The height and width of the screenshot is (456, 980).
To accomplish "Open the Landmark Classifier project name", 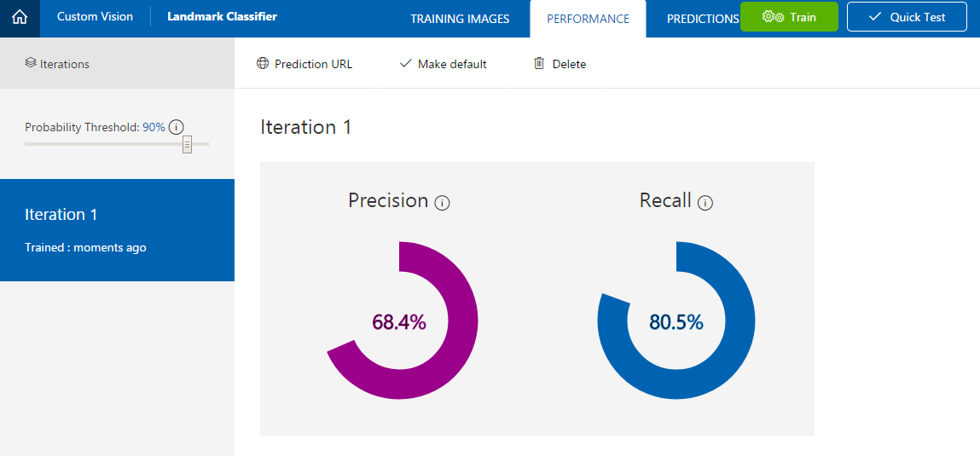I will click(222, 16).
